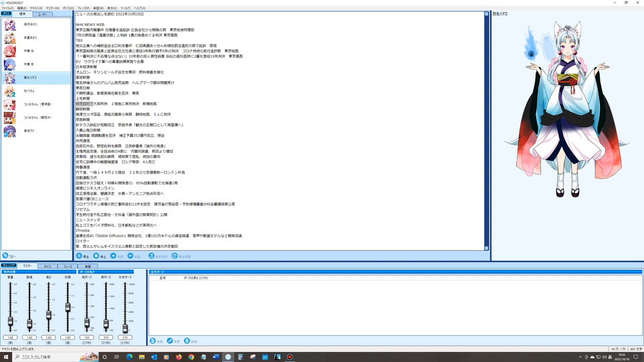This screenshot has height=362, width=644.
Task: Click the 短ポーズ value field showing 150
Action: tap(87, 337)
